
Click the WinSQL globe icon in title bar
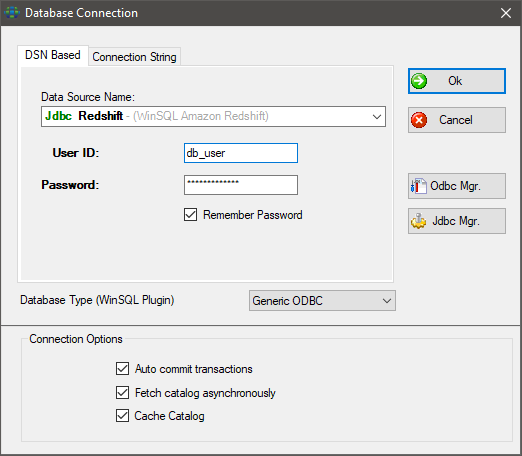tap(12, 13)
